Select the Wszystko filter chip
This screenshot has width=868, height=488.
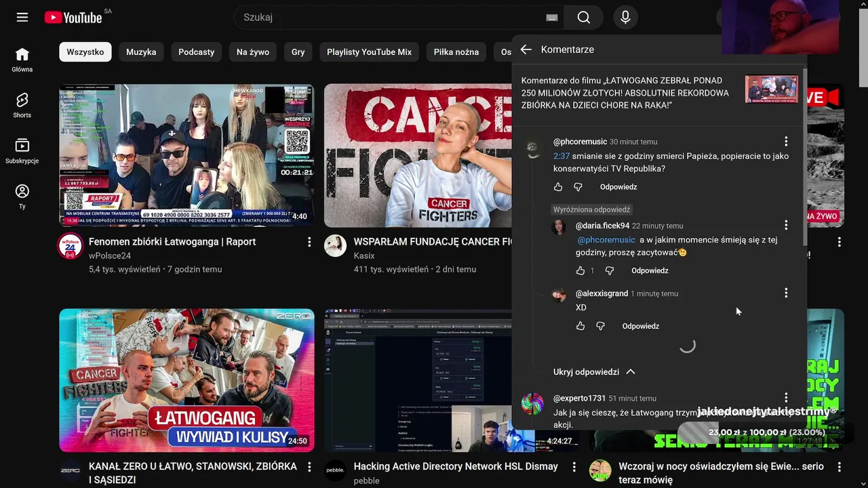(x=85, y=52)
